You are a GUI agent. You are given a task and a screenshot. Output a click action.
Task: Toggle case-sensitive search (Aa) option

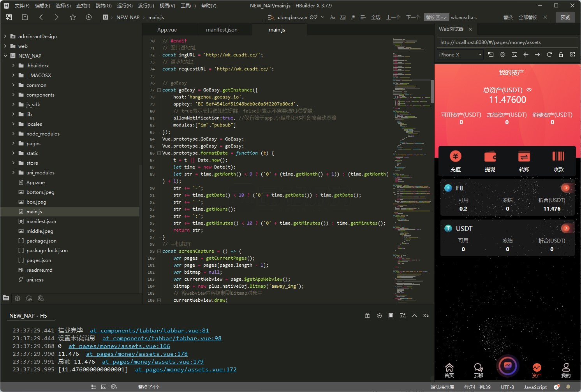[x=333, y=17]
